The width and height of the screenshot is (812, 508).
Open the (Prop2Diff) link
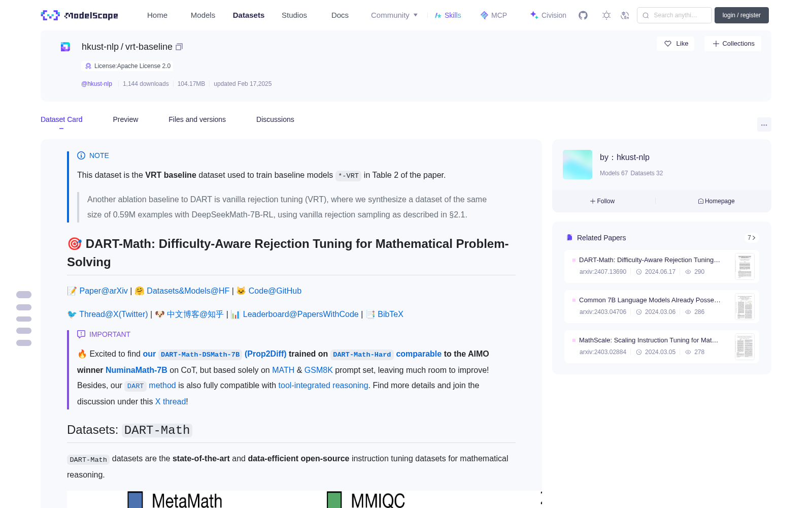pos(265,354)
